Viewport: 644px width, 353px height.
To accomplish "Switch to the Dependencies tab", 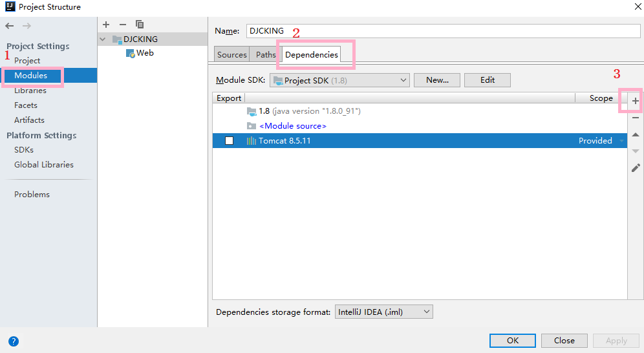I will [311, 54].
